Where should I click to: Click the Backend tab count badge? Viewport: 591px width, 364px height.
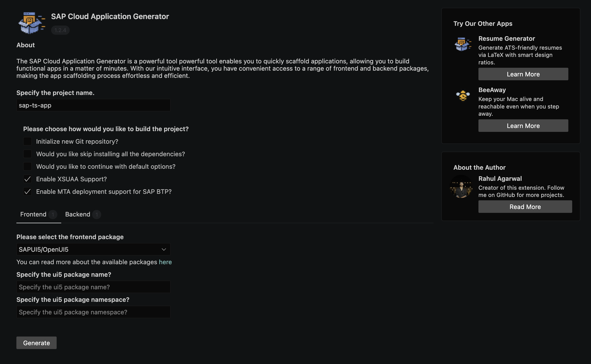point(97,214)
